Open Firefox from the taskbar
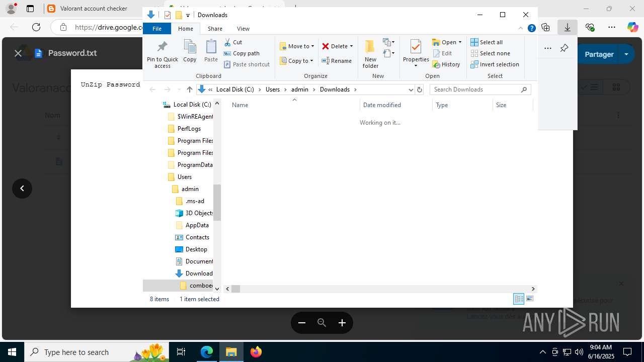 pos(256,352)
